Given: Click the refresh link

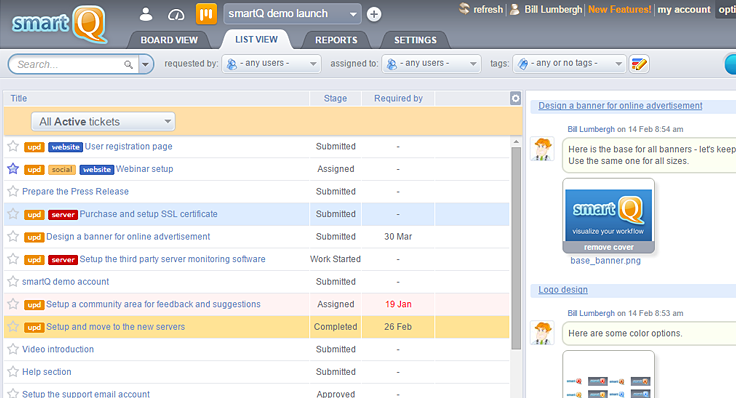Looking at the screenshot, I should click(x=488, y=9).
